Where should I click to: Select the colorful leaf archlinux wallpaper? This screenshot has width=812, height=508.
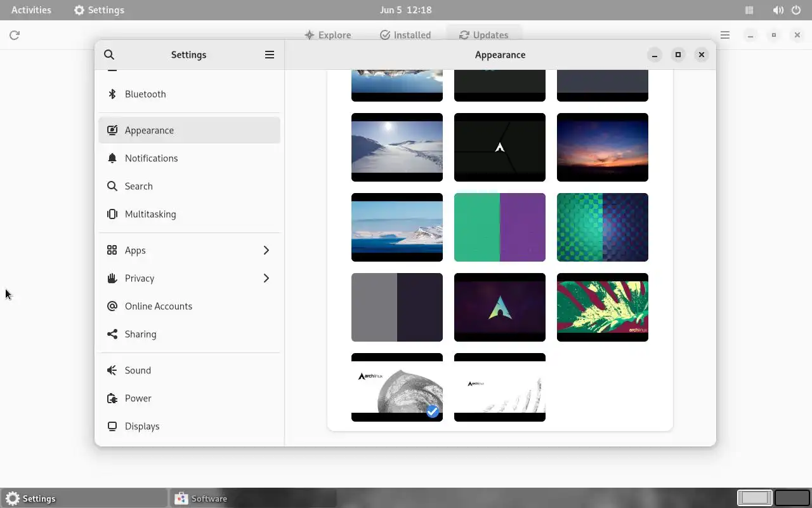pyautogui.click(x=603, y=307)
